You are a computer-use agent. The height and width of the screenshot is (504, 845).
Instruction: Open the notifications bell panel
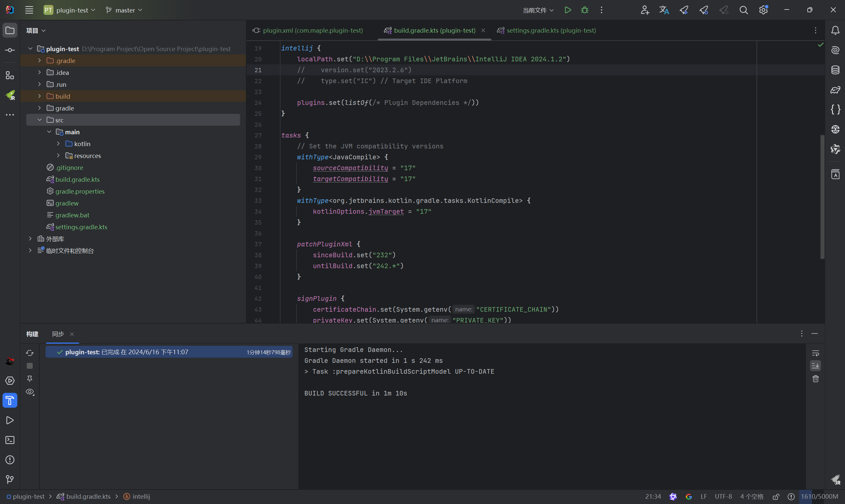[835, 30]
